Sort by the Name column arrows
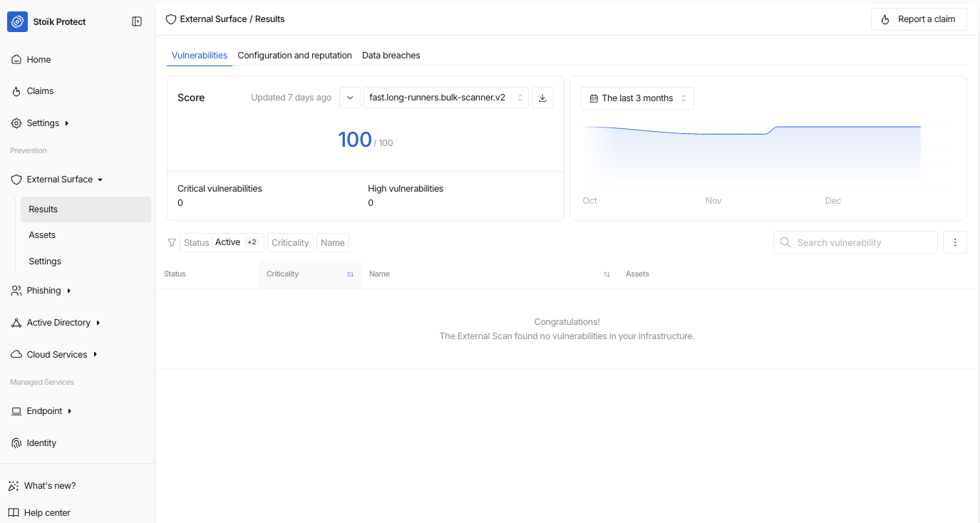 click(x=607, y=274)
